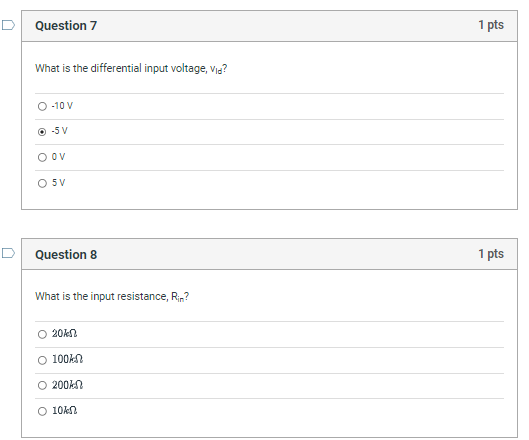Select the -10 V radio button
The height and width of the screenshot is (440, 529).
pyautogui.click(x=42, y=106)
